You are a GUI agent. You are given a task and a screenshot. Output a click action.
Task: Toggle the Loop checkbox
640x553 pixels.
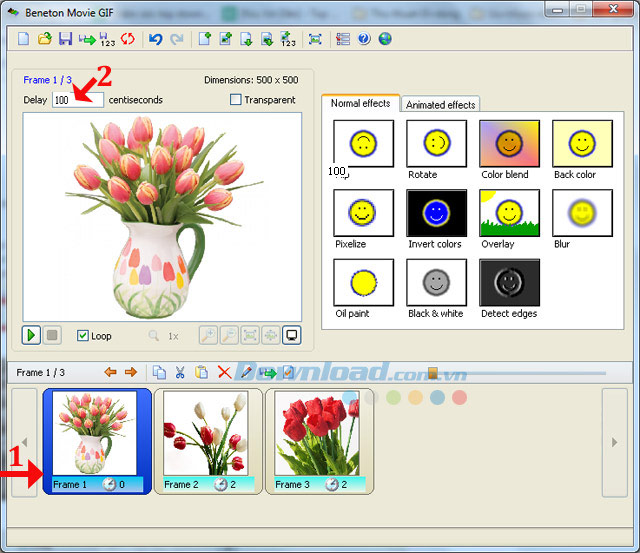[83, 336]
